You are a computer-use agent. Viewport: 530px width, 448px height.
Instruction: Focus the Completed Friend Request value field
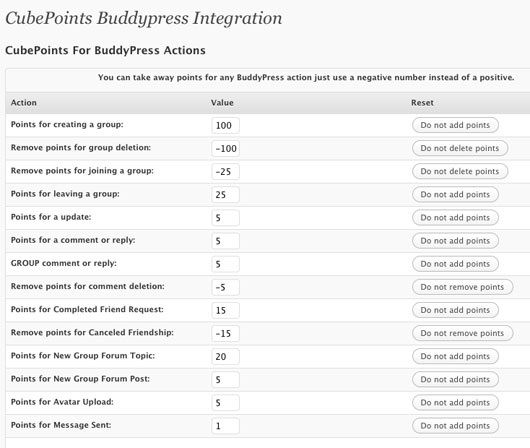click(225, 310)
